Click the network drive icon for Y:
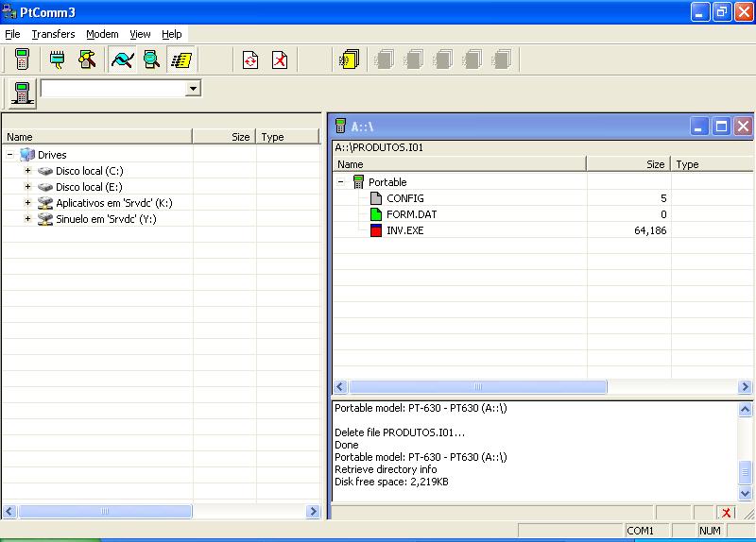The image size is (756, 542). click(45, 219)
